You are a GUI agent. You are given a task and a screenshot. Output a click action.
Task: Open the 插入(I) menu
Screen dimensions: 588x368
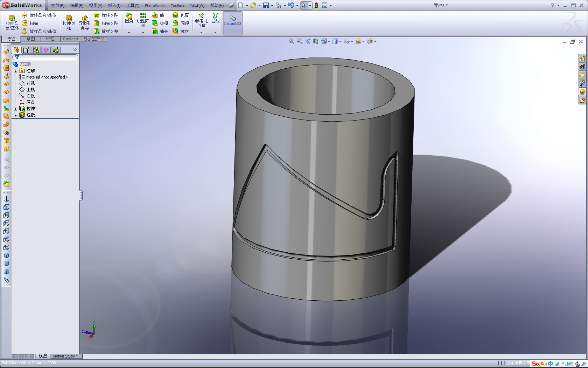coord(114,6)
